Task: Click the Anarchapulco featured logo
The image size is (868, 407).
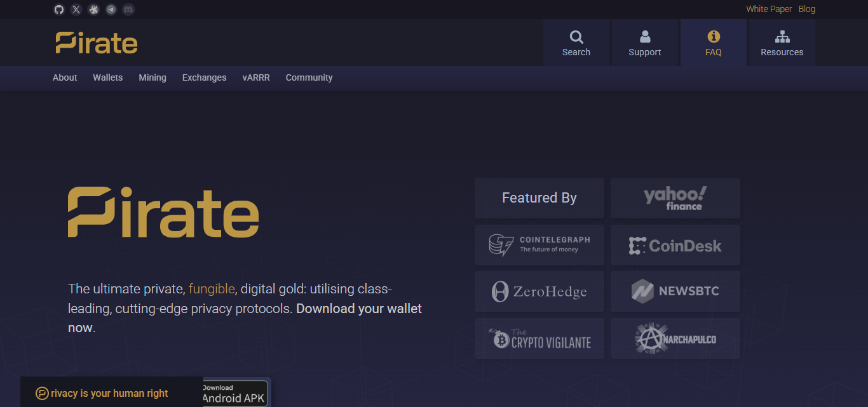Action: (x=675, y=338)
